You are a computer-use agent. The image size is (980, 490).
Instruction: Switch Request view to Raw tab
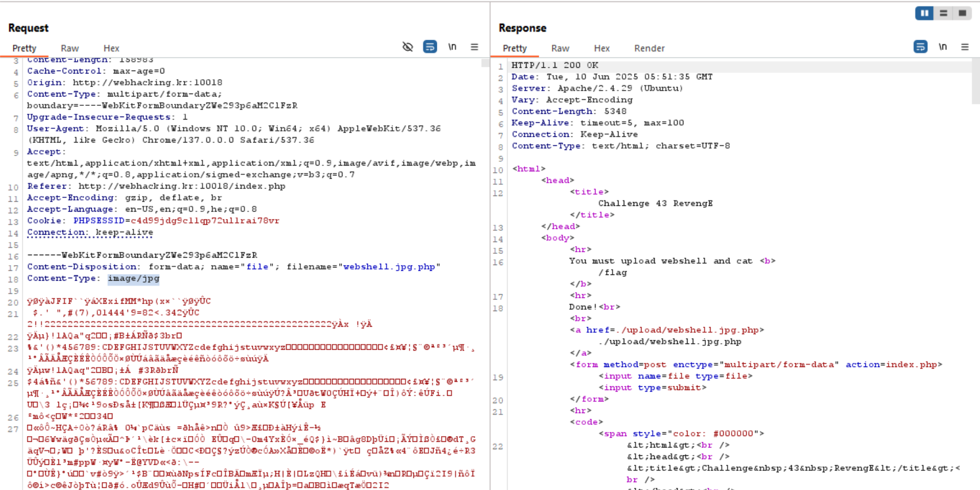pos(70,48)
